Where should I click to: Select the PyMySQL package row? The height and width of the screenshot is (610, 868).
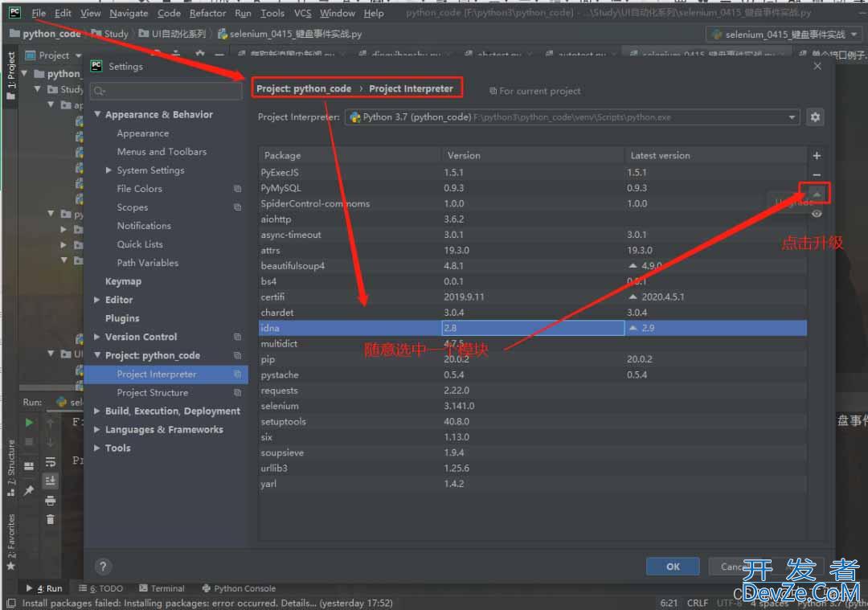point(533,188)
